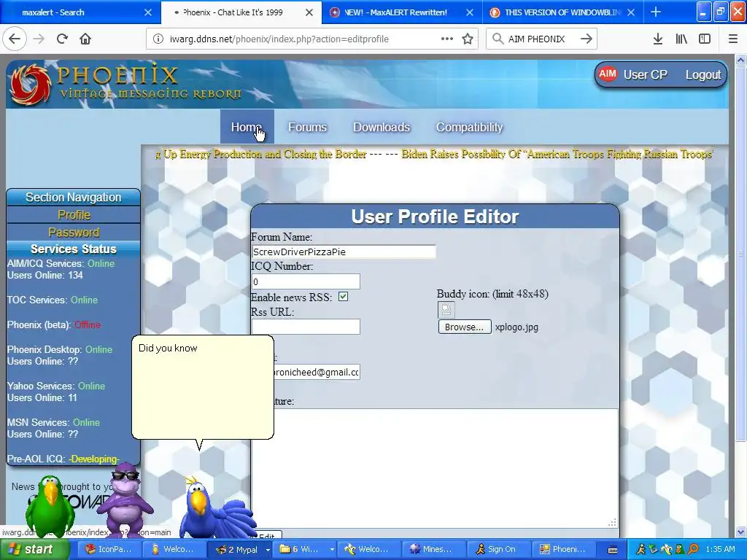The image size is (747, 560).
Task: Reload the current page
Action: (x=63, y=39)
